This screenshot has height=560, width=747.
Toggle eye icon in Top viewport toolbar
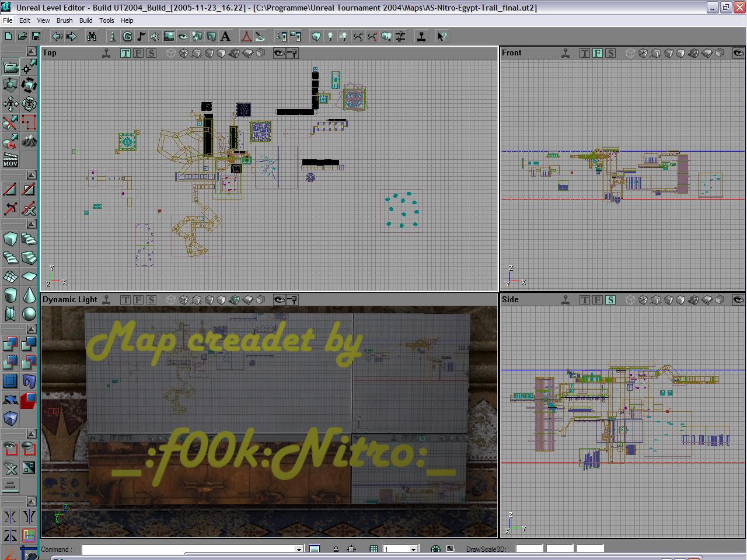point(280,53)
